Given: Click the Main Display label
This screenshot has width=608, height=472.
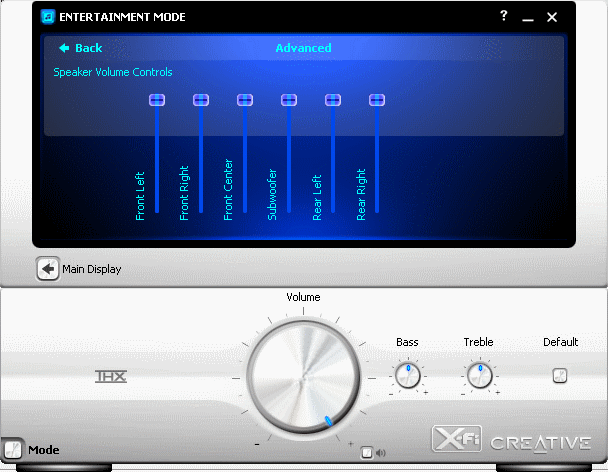Looking at the screenshot, I should pos(92,269).
